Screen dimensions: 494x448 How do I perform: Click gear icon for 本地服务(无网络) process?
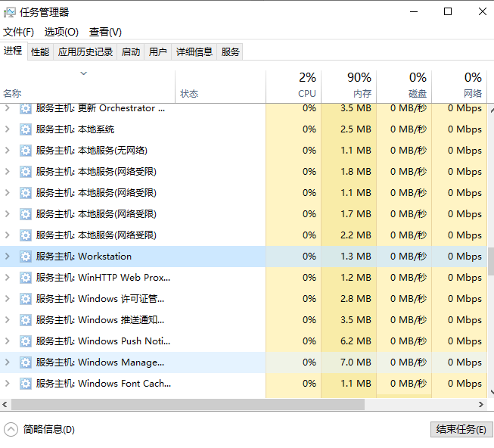pyautogui.click(x=26, y=151)
